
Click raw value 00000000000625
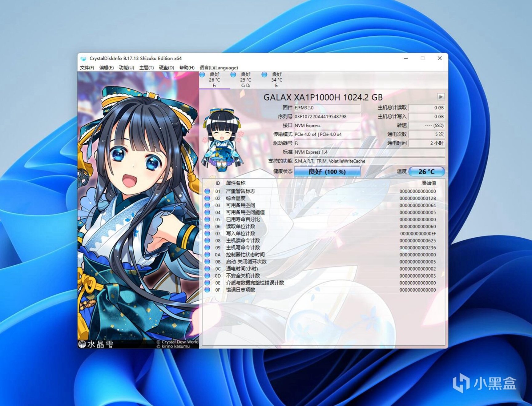(x=418, y=241)
